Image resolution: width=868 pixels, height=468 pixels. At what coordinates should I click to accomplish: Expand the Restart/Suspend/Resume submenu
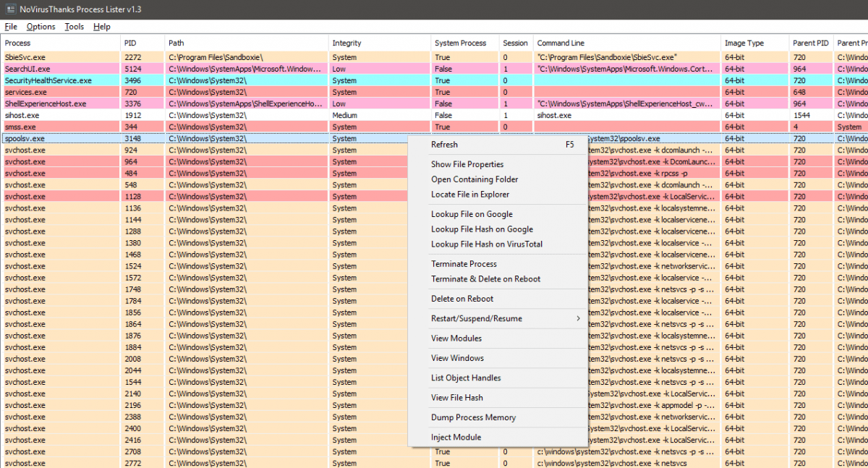tap(476, 318)
